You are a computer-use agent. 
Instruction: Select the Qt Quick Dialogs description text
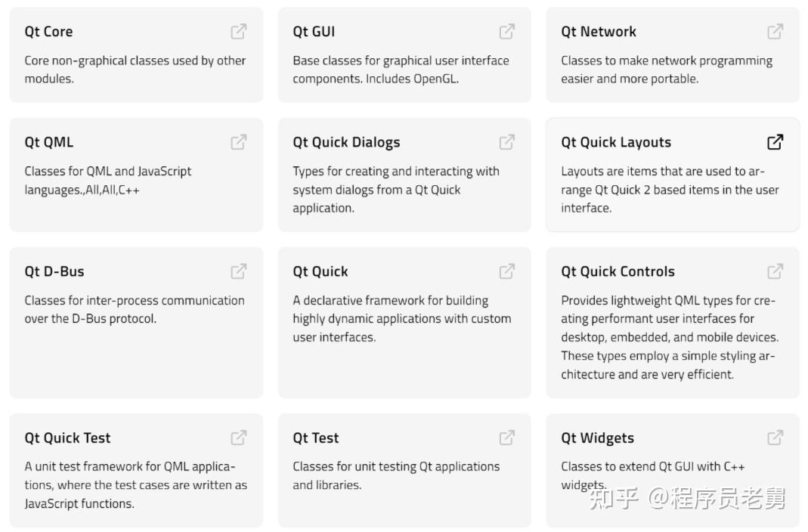point(396,190)
